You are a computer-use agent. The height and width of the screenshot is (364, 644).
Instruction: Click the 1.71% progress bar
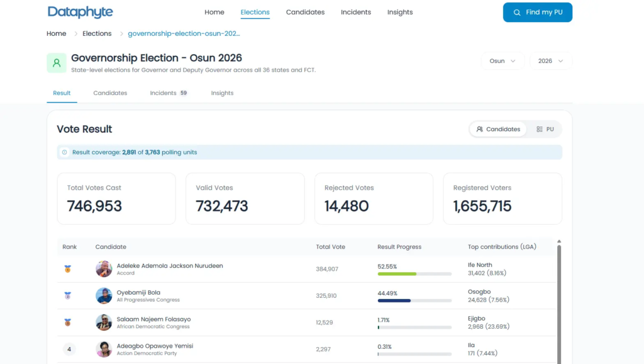(414, 327)
